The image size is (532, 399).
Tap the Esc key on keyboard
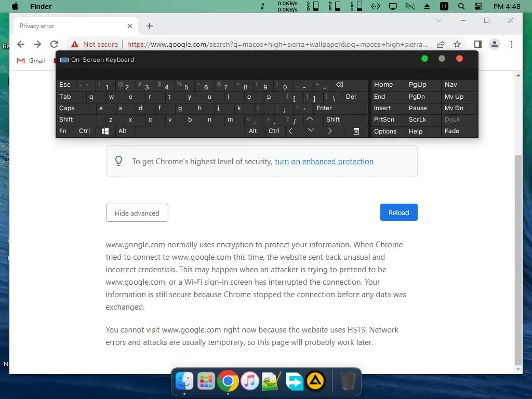click(x=65, y=85)
